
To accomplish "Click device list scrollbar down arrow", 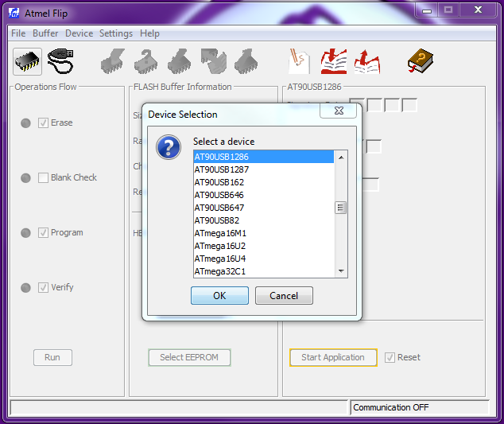I will [341, 271].
